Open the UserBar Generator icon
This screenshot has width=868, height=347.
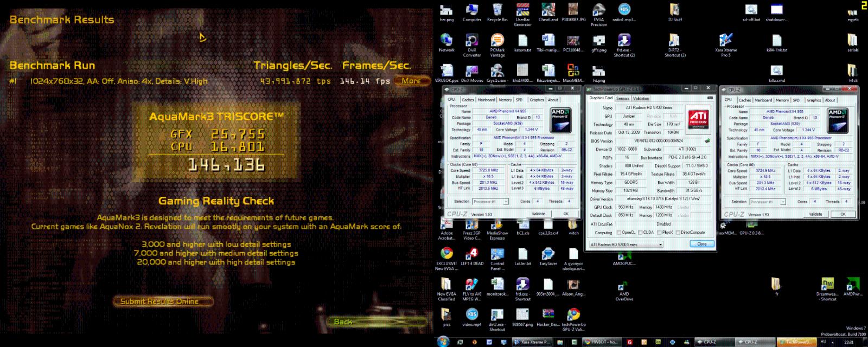click(522, 15)
